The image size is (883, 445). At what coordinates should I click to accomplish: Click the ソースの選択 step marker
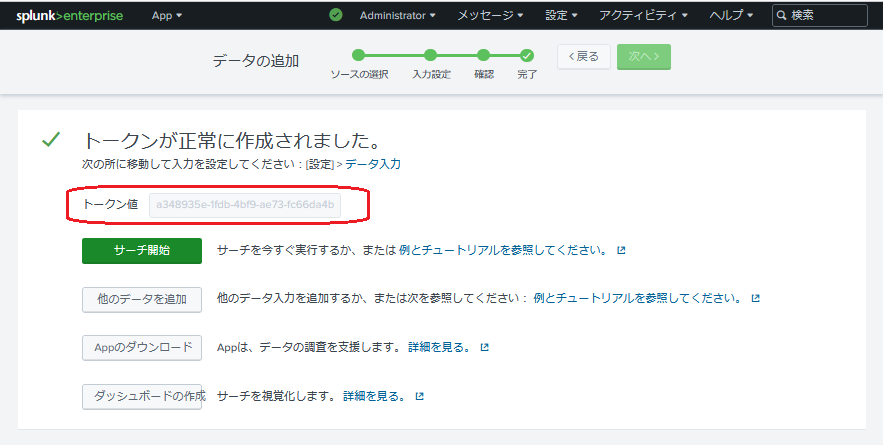tap(359, 55)
